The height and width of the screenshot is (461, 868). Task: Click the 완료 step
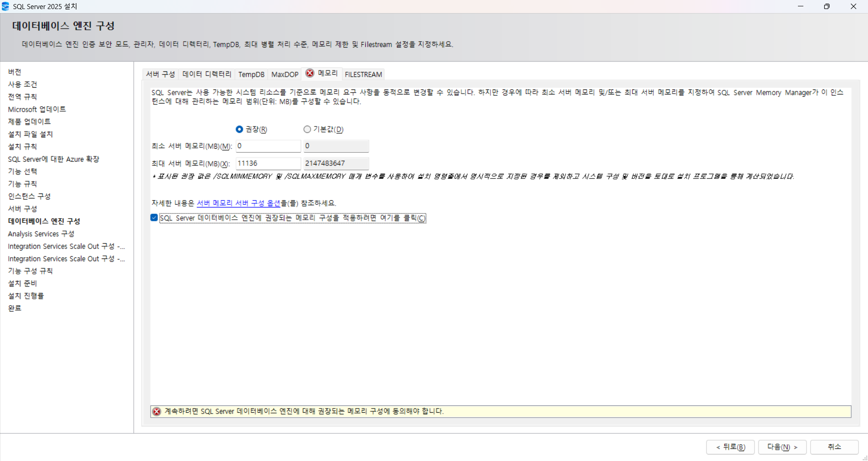14,308
